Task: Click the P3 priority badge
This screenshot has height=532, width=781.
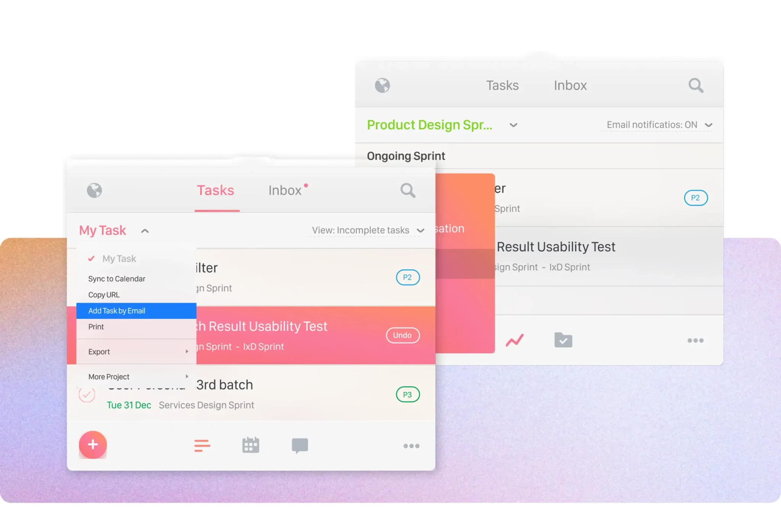Action: 408,394
